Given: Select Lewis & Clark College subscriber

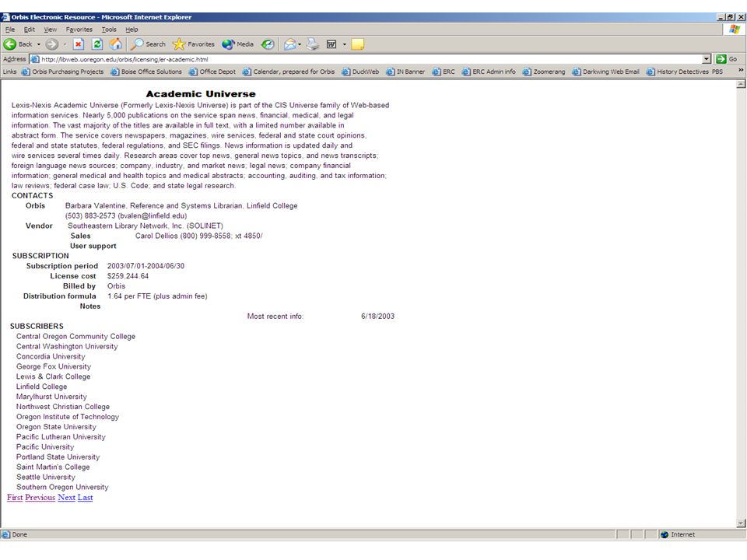Looking at the screenshot, I should pos(54,376).
